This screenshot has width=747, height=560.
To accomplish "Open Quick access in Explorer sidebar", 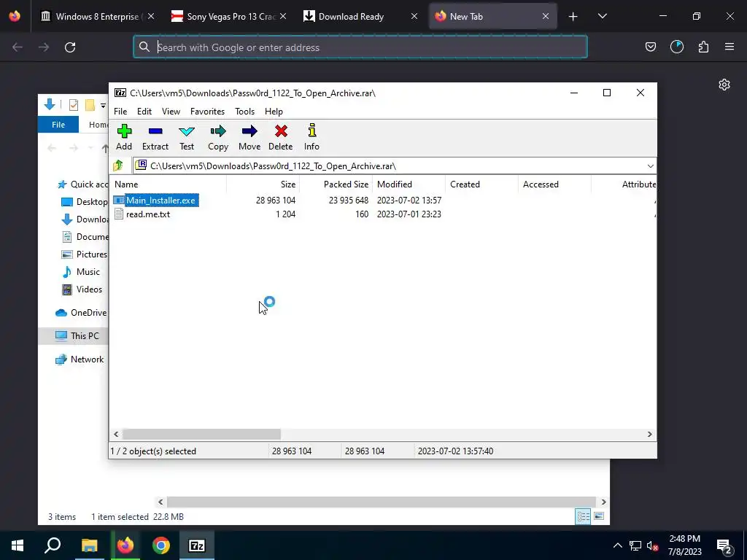I will [x=83, y=184].
